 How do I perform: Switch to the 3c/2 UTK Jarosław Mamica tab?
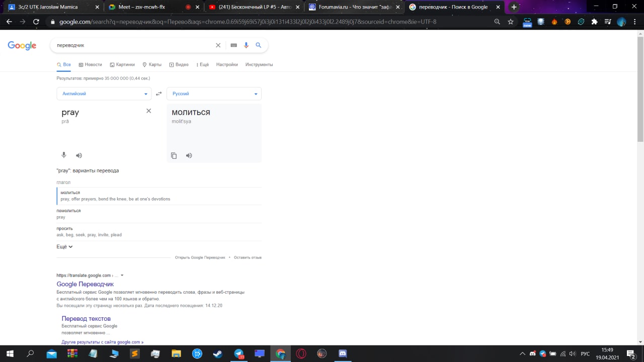53,7
